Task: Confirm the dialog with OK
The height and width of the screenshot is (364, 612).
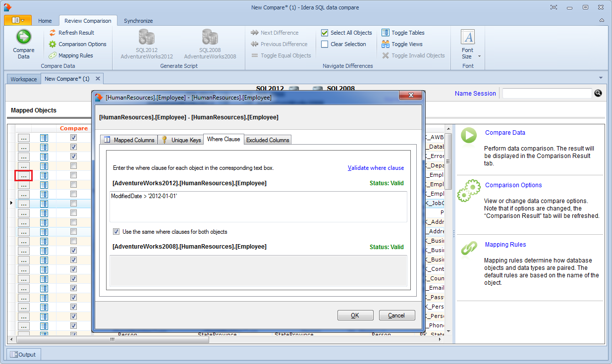Action: (x=355, y=315)
